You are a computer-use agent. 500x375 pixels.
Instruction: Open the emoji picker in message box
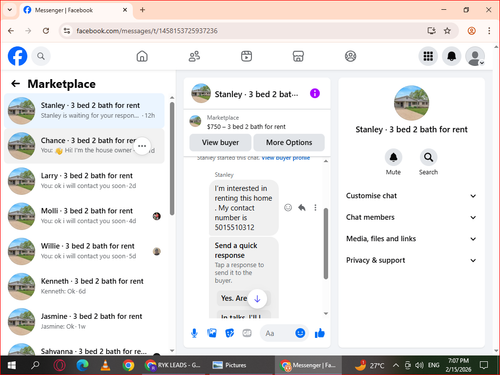pyautogui.click(x=300, y=333)
